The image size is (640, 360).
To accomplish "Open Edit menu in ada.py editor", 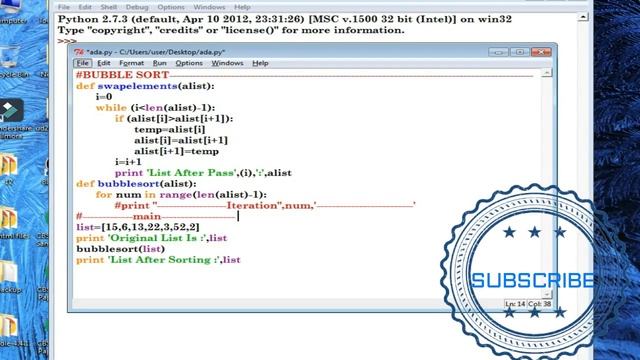I will click(104, 63).
